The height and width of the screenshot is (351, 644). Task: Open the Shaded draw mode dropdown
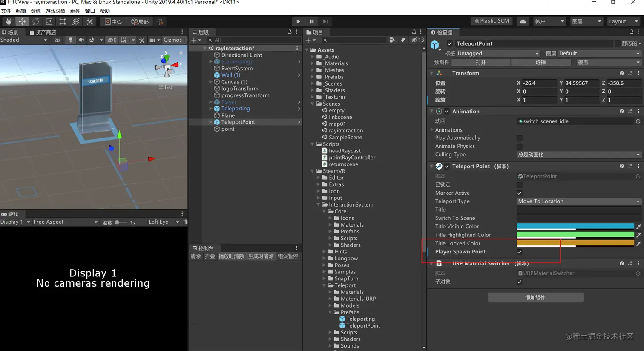point(24,40)
